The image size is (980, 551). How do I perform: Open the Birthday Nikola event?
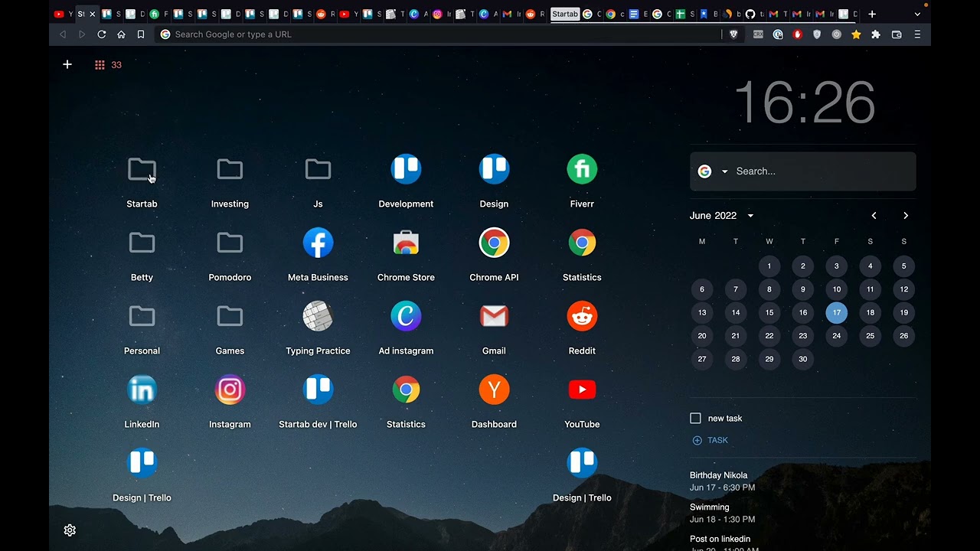pos(722,481)
